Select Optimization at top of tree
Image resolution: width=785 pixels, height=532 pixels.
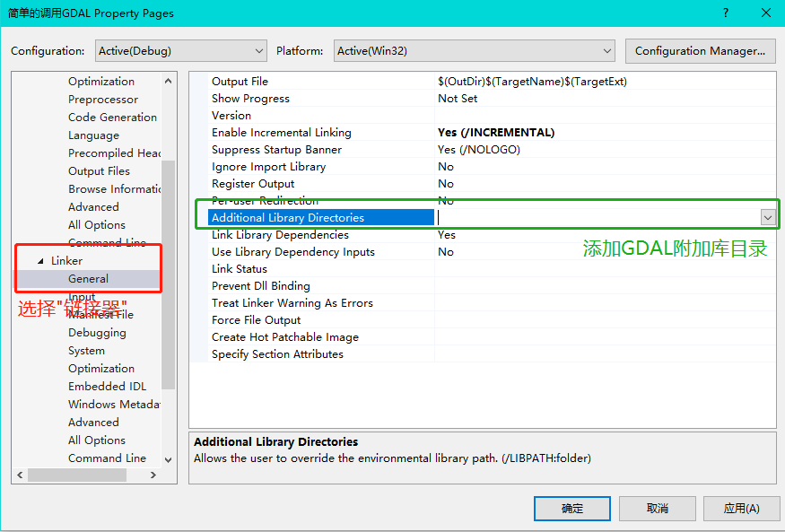pyautogui.click(x=101, y=82)
